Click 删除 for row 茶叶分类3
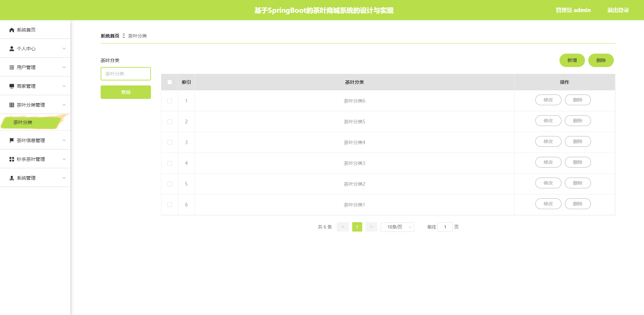Image resolution: width=644 pixels, height=315 pixels. click(x=578, y=162)
